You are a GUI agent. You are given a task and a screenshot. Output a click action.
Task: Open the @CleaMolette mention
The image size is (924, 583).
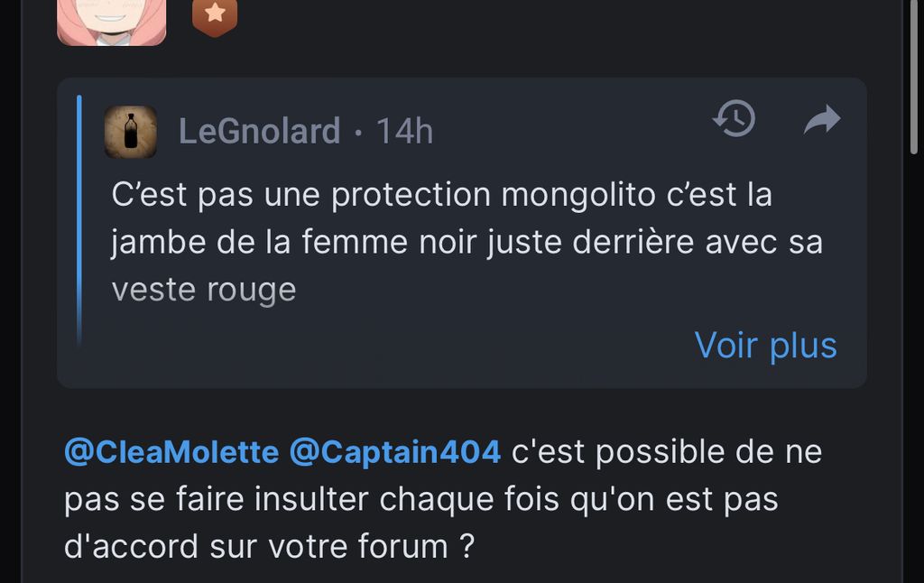coord(171,451)
